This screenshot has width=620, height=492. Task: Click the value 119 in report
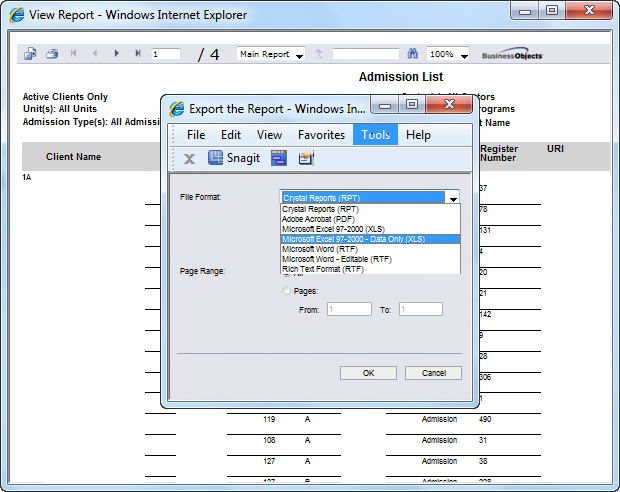click(x=269, y=419)
